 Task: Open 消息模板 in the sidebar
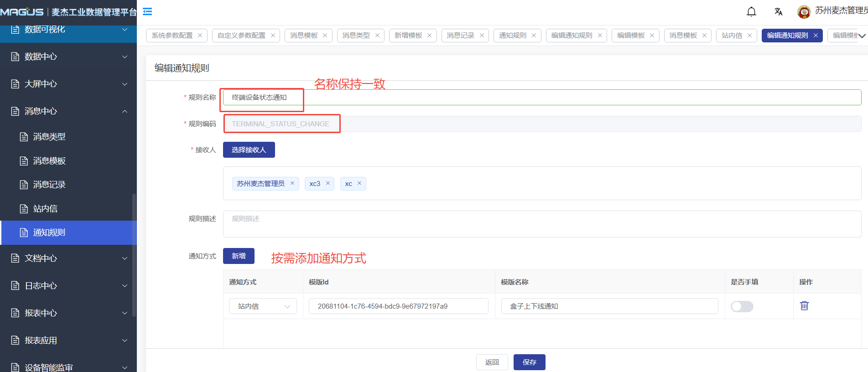(49, 161)
